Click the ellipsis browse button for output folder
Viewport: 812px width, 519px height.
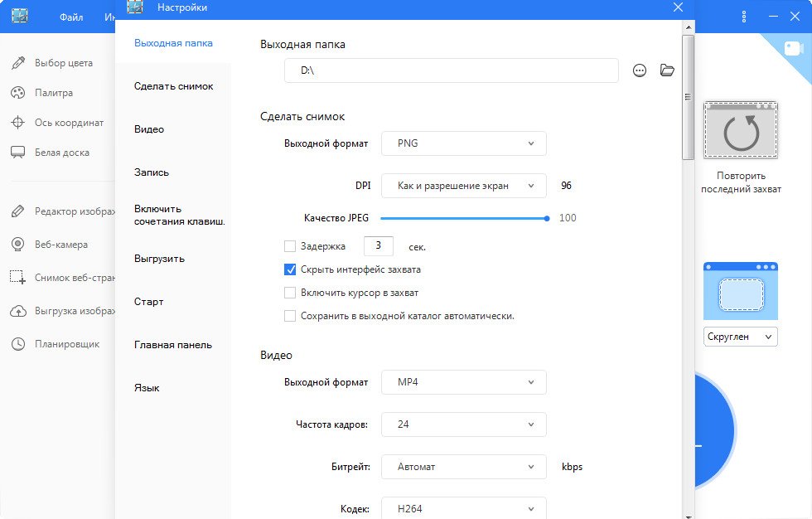point(640,70)
